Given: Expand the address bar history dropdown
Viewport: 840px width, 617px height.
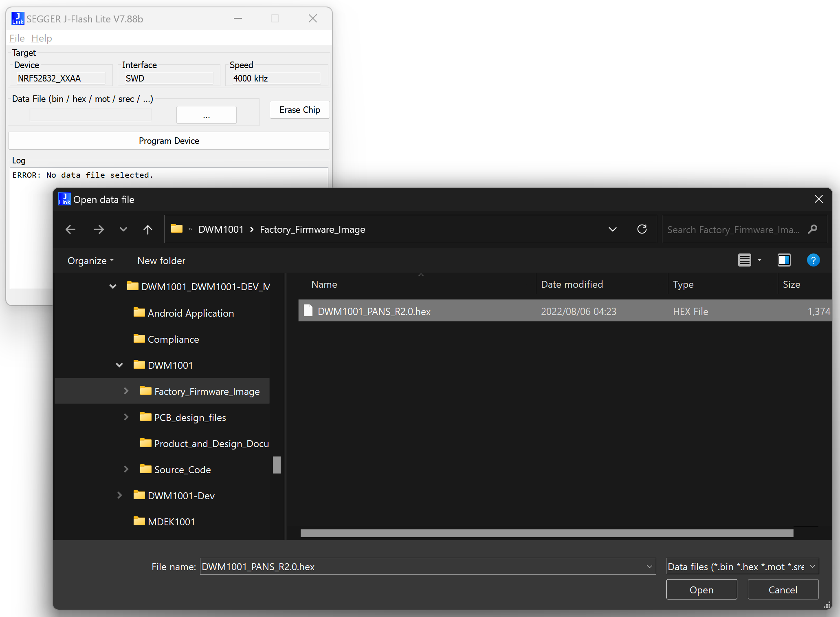Looking at the screenshot, I should pos(612,229).
